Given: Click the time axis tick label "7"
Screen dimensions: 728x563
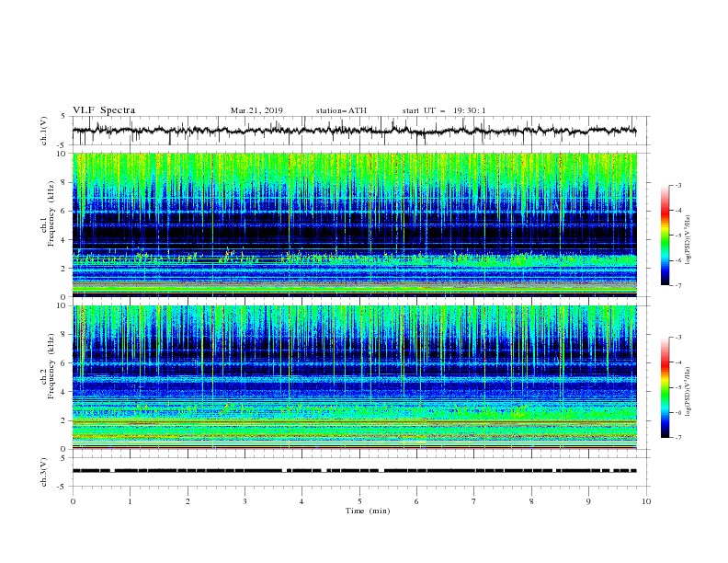Looking at the screenshot, I should click(474, 501).
